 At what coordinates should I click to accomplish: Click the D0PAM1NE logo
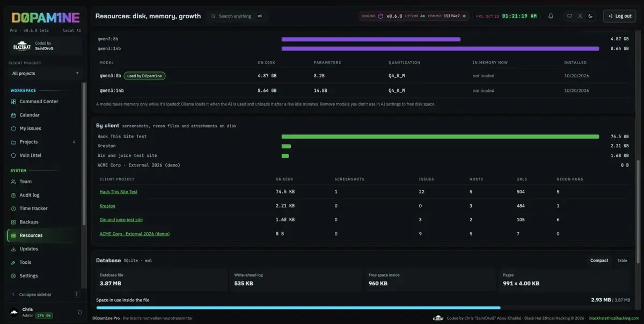46,18
